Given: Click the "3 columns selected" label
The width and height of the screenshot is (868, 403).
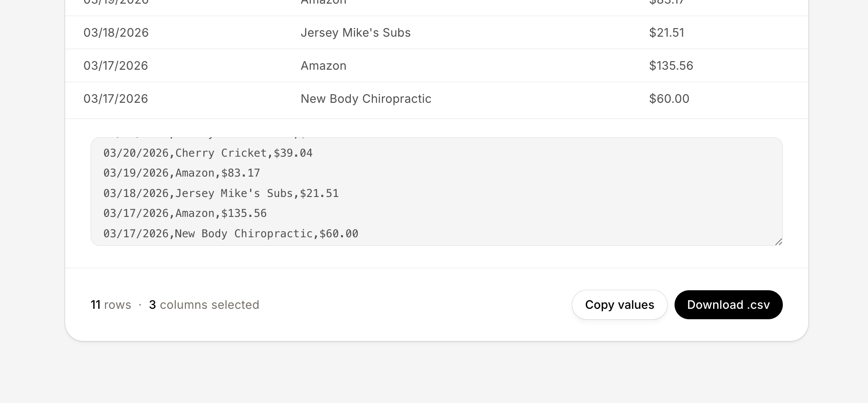Looking at the screenshot, I should point(204,305).
